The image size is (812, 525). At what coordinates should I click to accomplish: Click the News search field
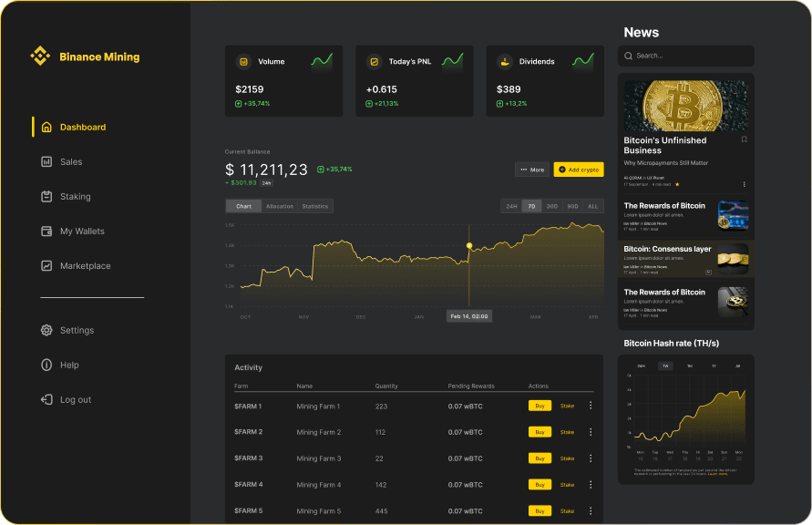[x=686, y=56]
